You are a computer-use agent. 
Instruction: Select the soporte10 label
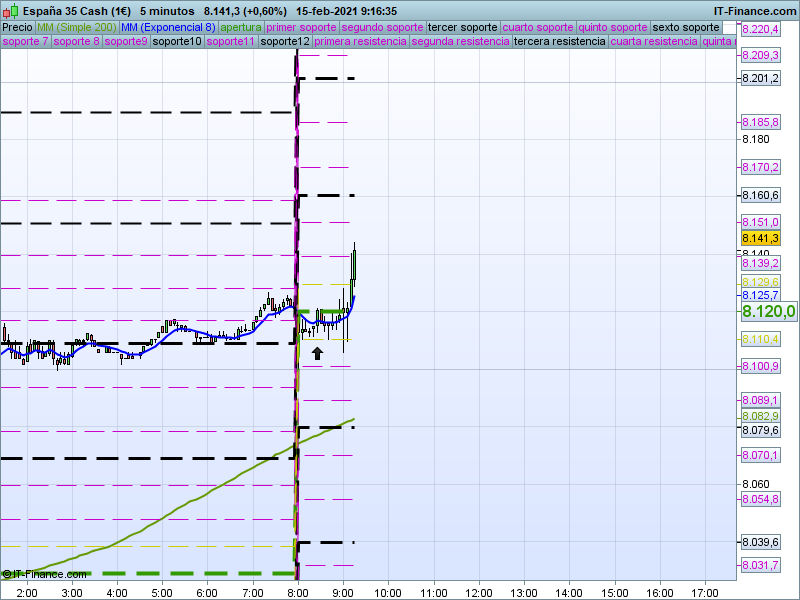177,41
